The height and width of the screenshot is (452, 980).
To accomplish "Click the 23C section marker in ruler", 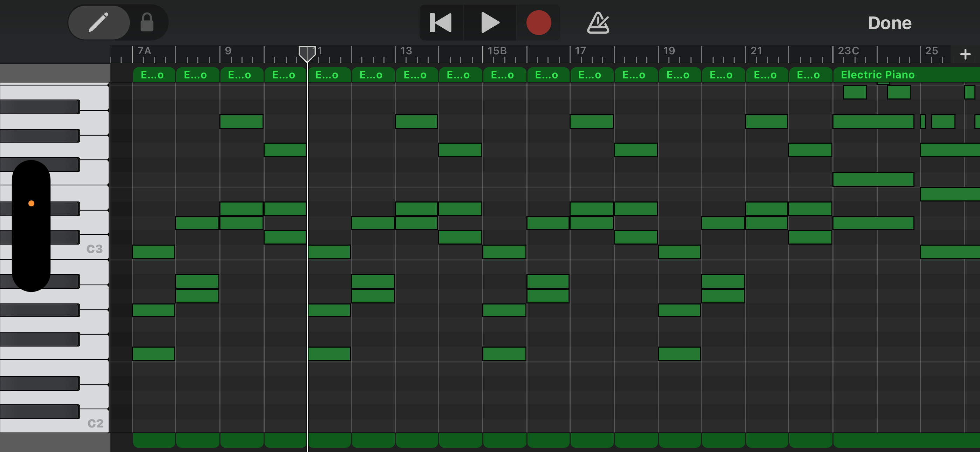I will click(x=848, y=51).
